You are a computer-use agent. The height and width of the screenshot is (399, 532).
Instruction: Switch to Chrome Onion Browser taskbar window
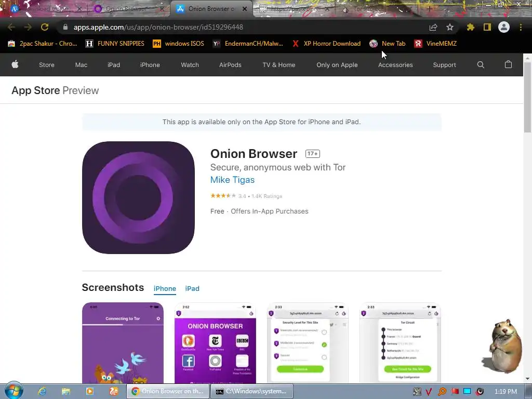[168, 391]
